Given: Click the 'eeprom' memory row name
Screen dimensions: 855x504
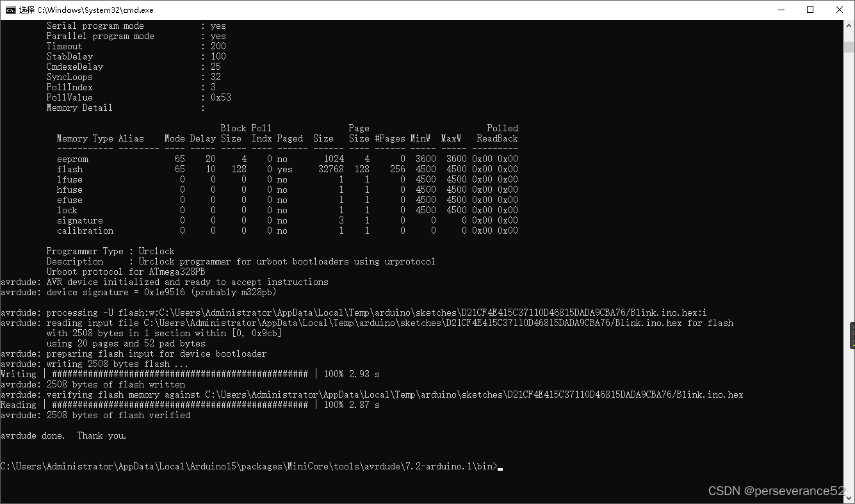Looking at the screenshot, I should (72, 159).
